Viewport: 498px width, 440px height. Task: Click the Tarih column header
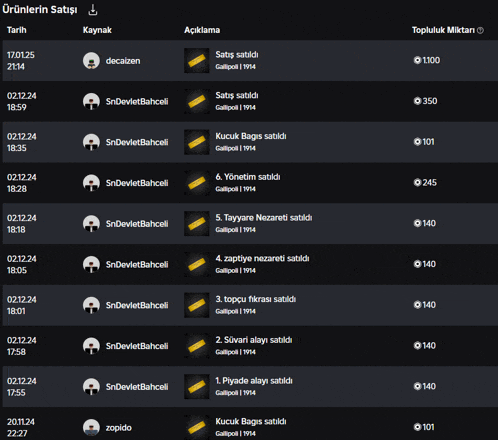pyautogui.click(x=17, y=30)
